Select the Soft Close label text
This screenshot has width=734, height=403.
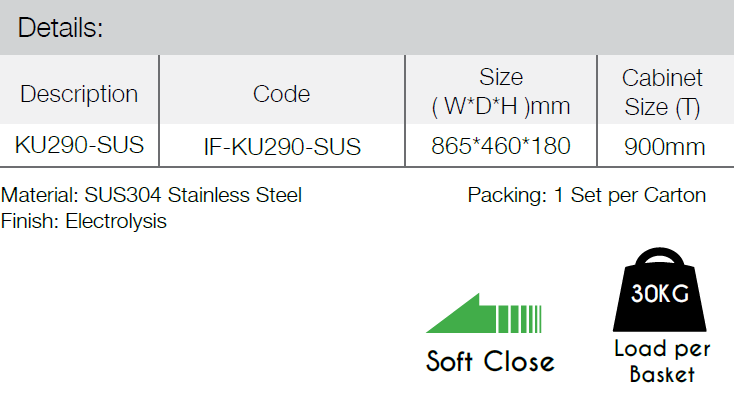(x=490, y=361)
